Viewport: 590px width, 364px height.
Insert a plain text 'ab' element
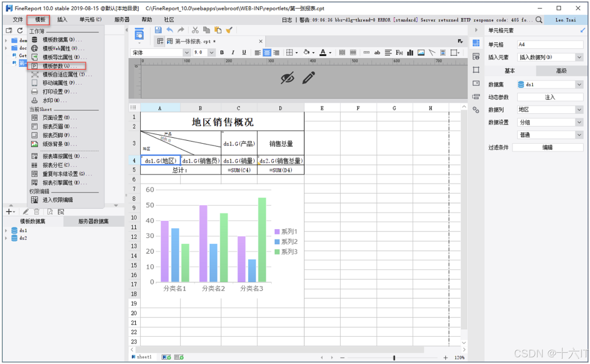pos(377,53)
